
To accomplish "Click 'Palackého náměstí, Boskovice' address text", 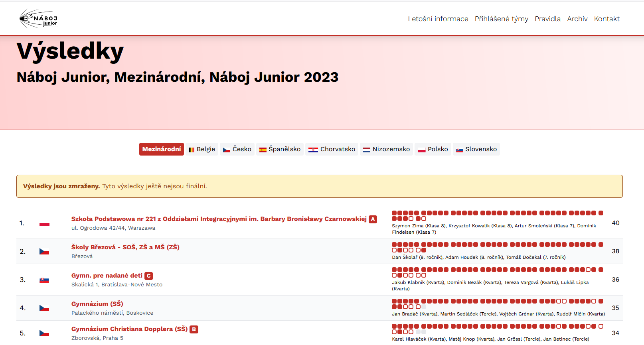I will click(112, 313).
